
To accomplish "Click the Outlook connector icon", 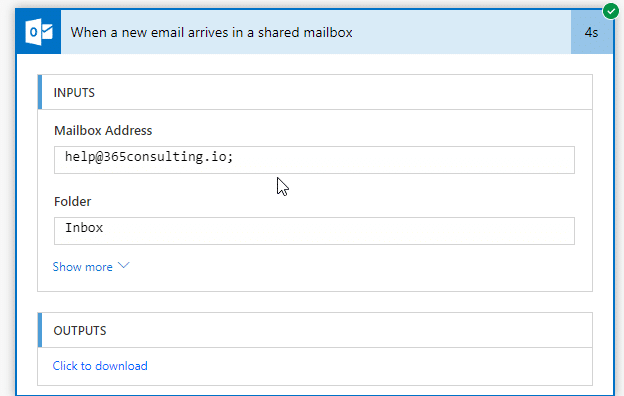I will [39, 32].
